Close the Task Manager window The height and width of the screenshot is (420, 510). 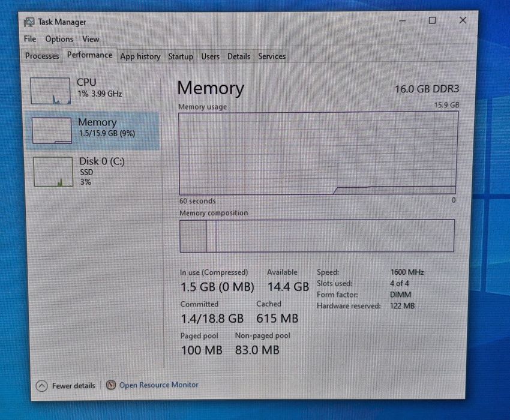click(463, 20)
